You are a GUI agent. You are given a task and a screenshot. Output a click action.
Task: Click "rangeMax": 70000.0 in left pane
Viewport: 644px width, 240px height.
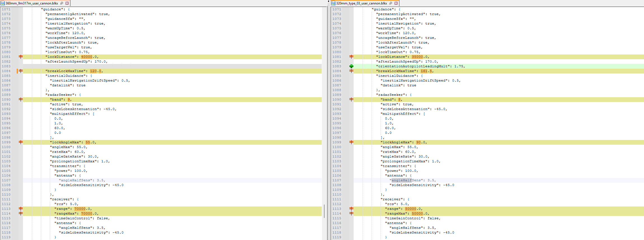point(76,213)
